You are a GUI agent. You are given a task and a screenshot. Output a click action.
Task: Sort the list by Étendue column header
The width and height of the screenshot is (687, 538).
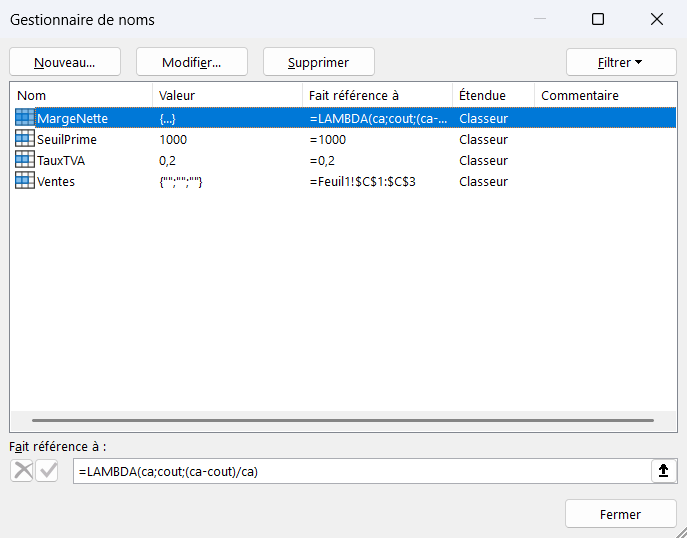point(493,95)
